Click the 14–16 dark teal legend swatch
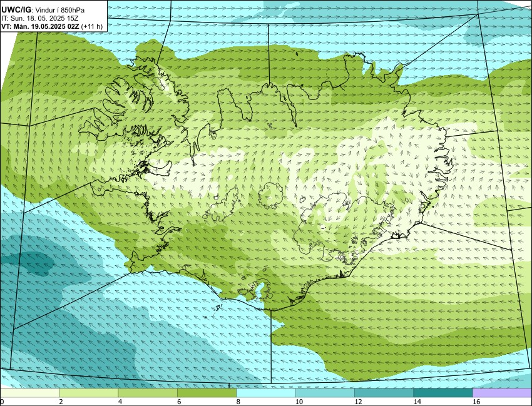Screen dimensions: 532x406 pyautogui.click(x=442, y=393)
